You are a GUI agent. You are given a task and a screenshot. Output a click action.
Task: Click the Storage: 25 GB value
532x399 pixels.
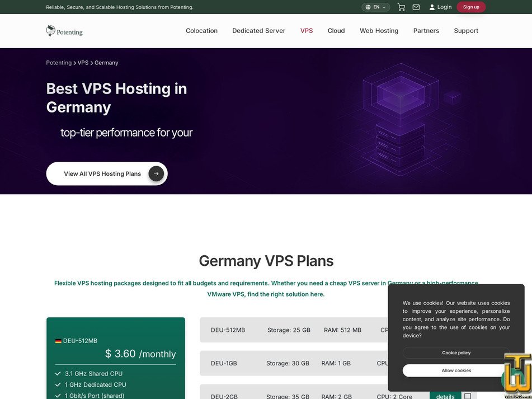pos(289,330)
